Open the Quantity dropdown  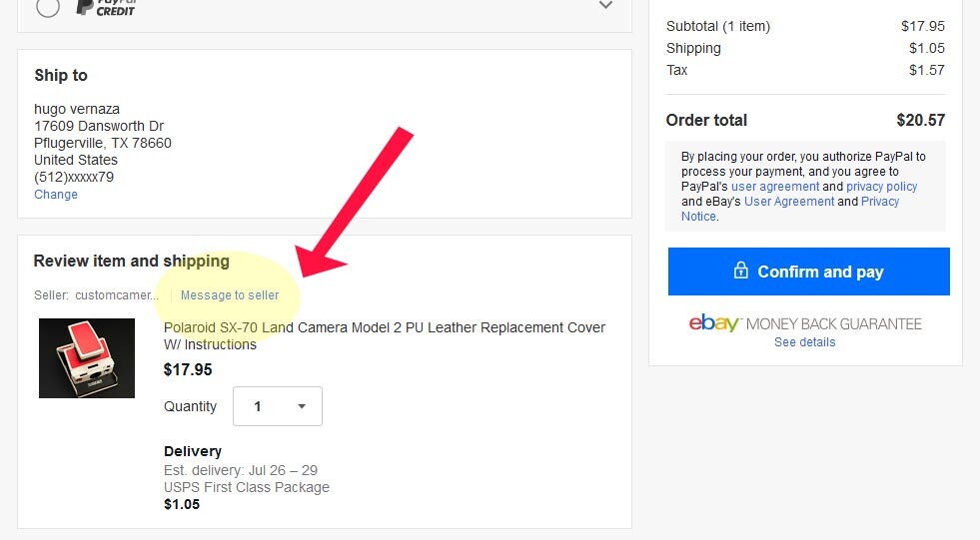coord(278,406)
